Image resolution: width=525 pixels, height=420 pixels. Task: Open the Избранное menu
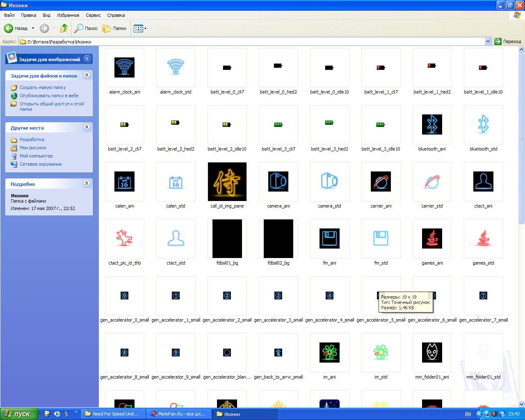(68, 15)
